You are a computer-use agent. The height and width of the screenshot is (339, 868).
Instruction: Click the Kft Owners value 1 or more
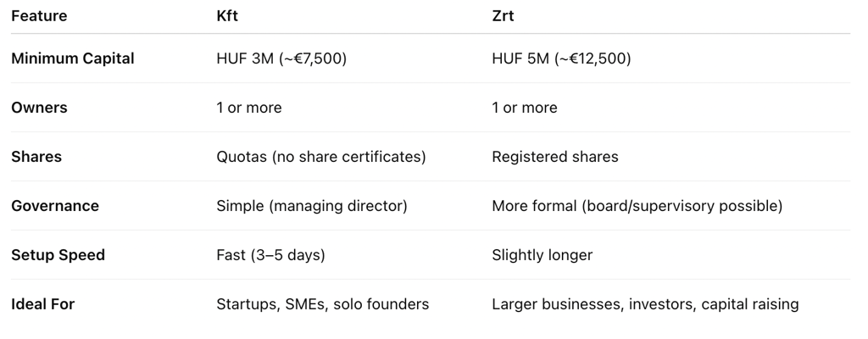click(249, 108)
